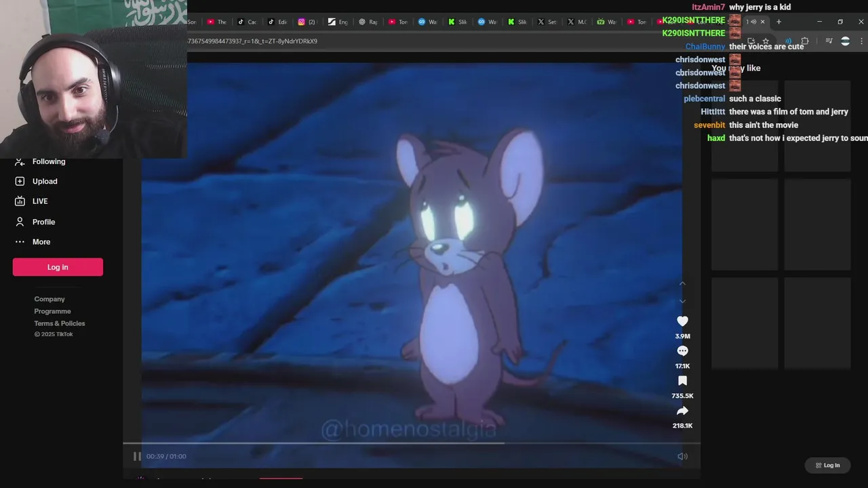
Task: Bookmark the video with the save icon
Action: [682, 381]
